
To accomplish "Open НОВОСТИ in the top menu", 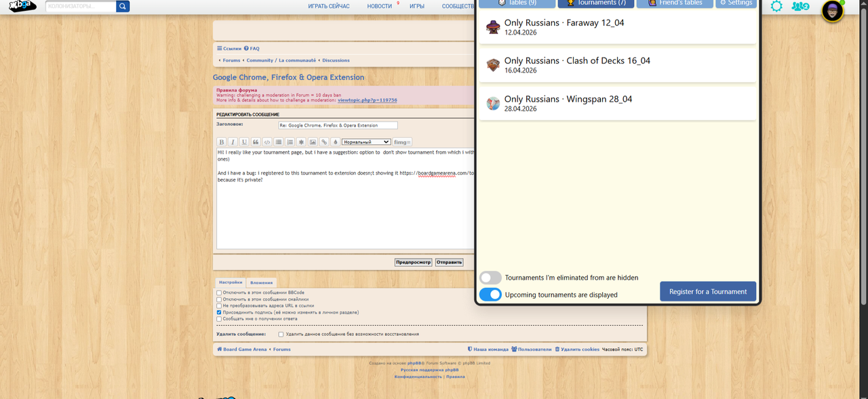I will [380, 6].
